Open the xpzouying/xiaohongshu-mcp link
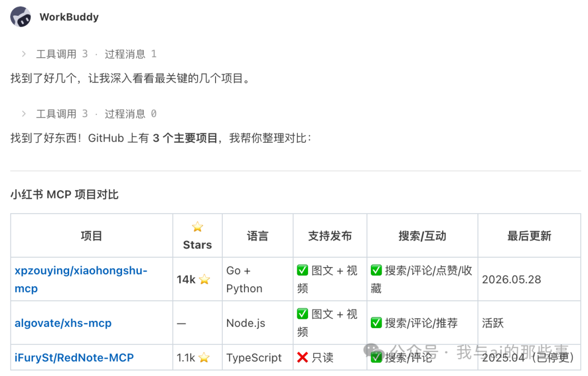 click(x=81, y=279)
